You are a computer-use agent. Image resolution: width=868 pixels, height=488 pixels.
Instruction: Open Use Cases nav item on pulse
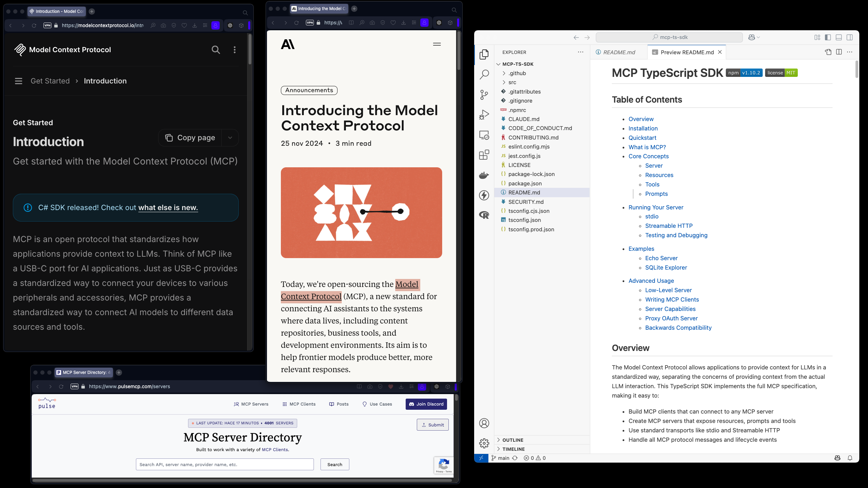click(377, 404)
